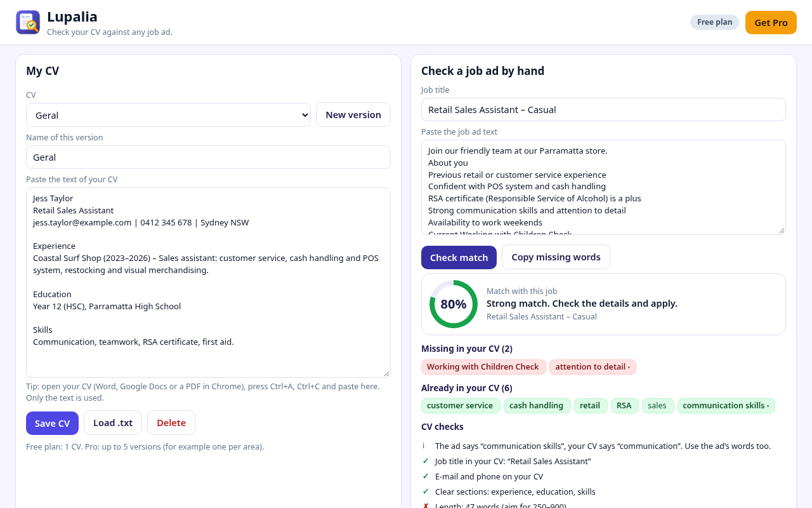Click the customer service keyword tag
The height and width of the screenshot is (508, 812).
tap(461, 406)
